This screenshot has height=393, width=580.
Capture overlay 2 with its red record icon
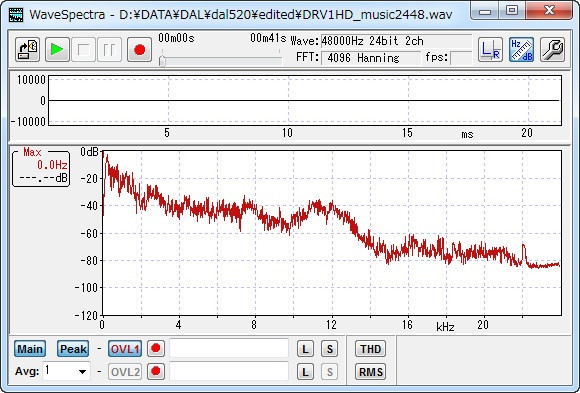tap(156, 371)
